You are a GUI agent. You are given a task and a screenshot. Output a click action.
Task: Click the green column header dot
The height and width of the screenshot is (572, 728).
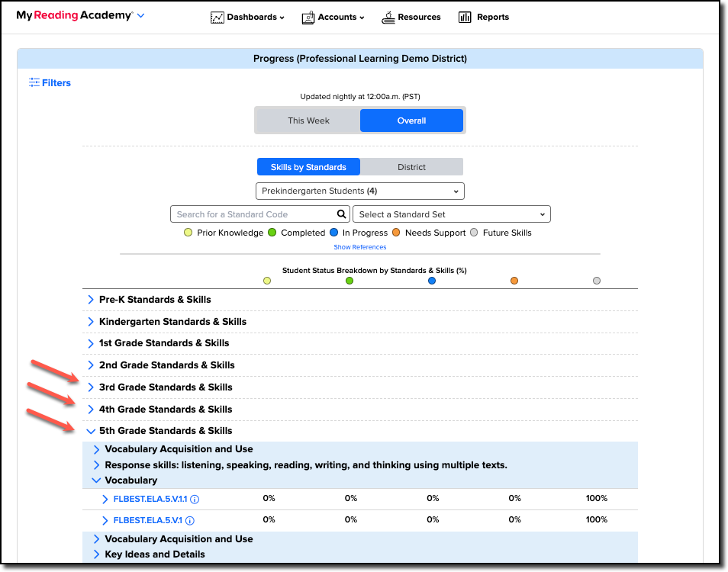350,281
